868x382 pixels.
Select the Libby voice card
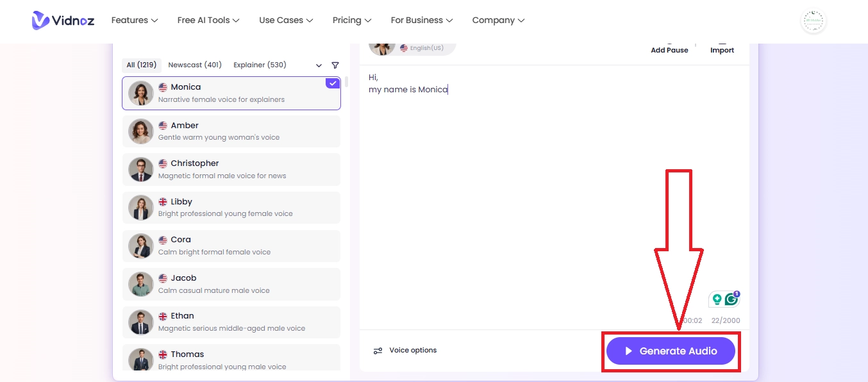(231, 208)
